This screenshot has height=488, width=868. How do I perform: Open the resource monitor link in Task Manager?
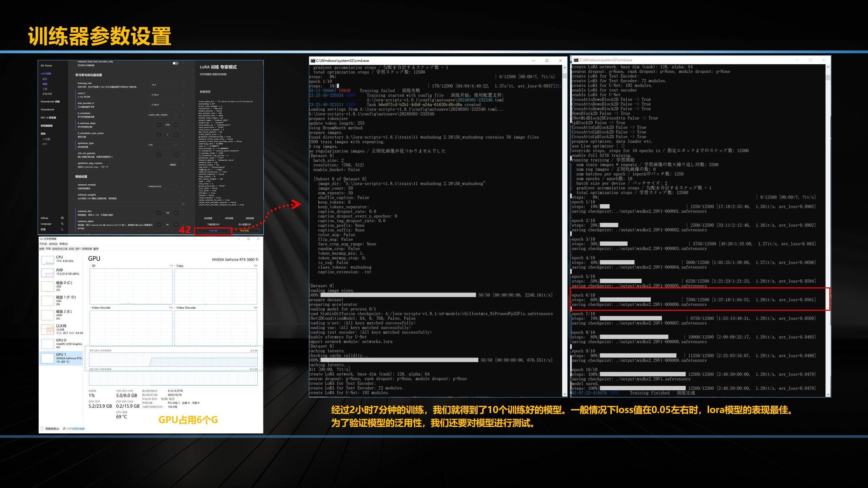click(76, 429)
